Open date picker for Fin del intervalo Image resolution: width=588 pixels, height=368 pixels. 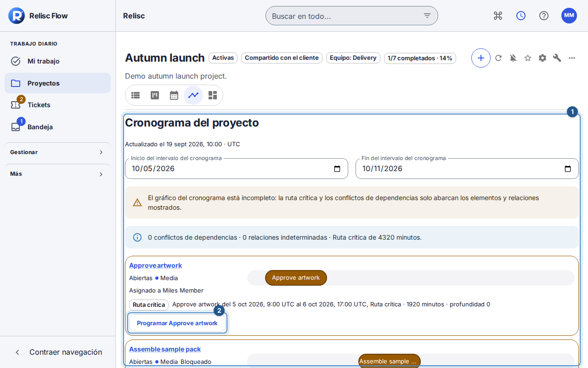coord(568,169)
